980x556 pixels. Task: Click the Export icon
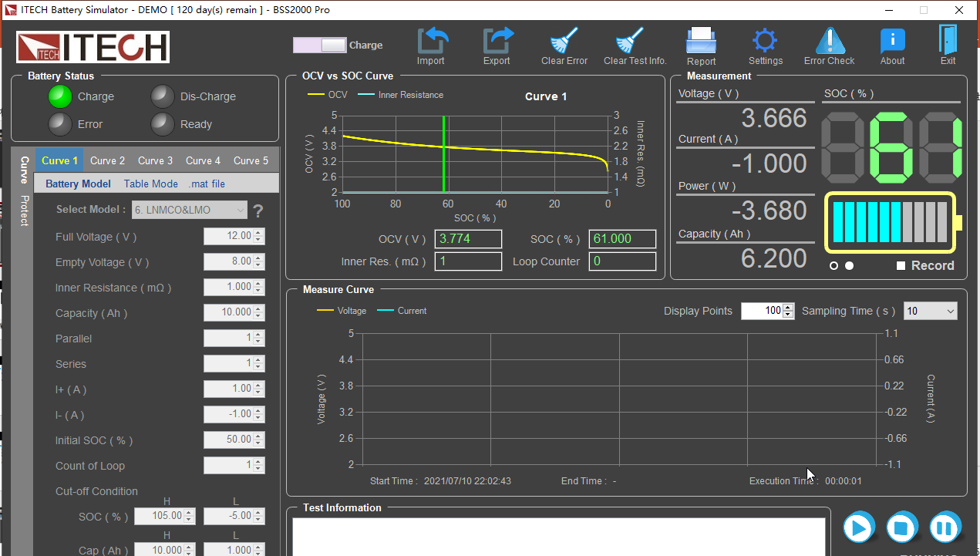click(x=497, y=41)
